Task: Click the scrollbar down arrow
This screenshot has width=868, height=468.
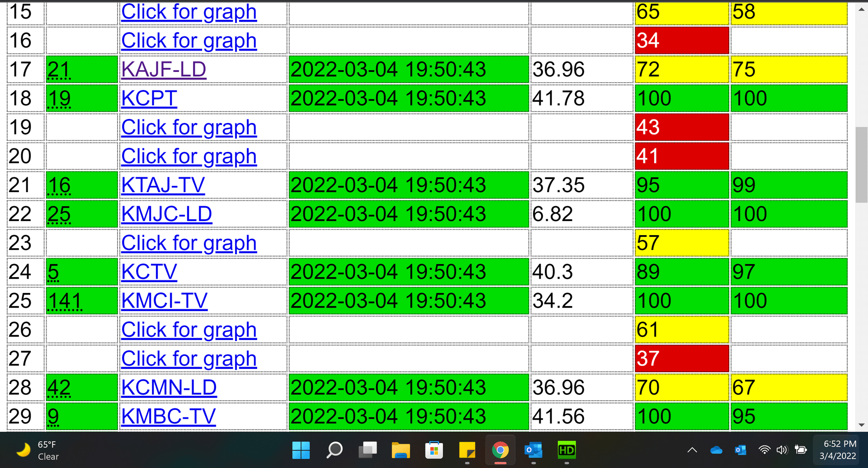Action: pos(861,425)
